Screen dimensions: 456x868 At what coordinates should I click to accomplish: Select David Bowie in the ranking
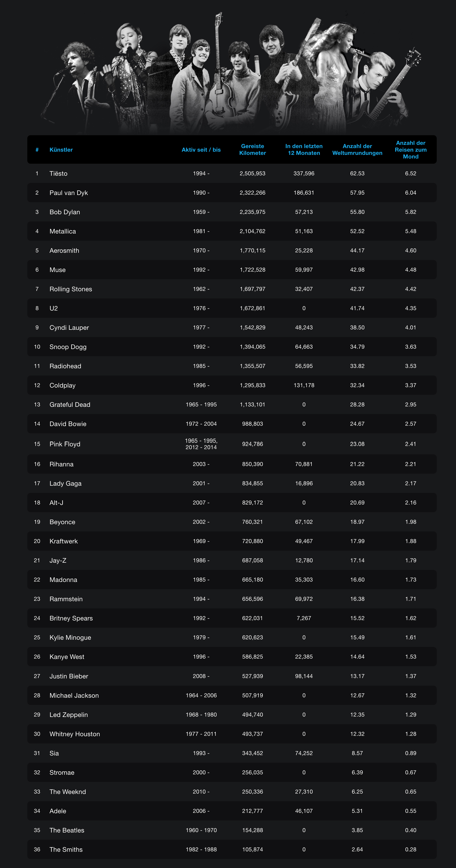coord(68,424)
